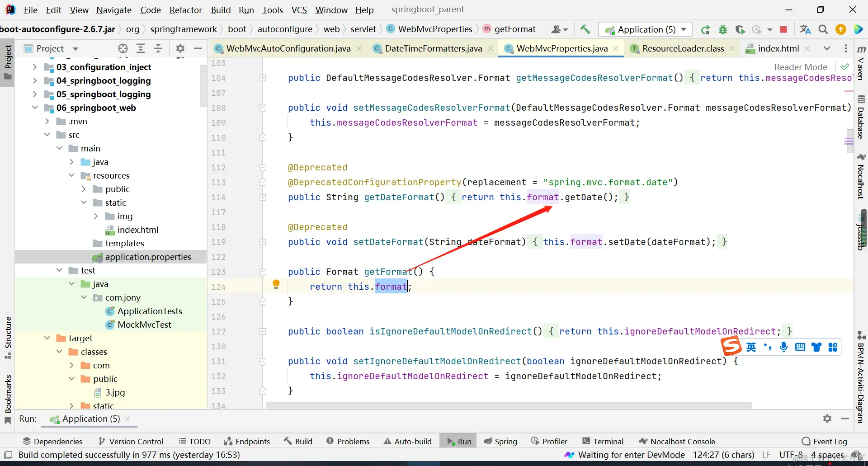Expand the 03_configuration_inject module
This screenshot has height=466, width=868.
click(35, 67)
